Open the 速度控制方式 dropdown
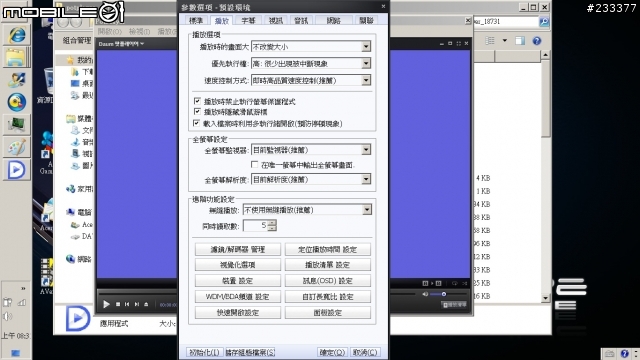 pos(311,80)
